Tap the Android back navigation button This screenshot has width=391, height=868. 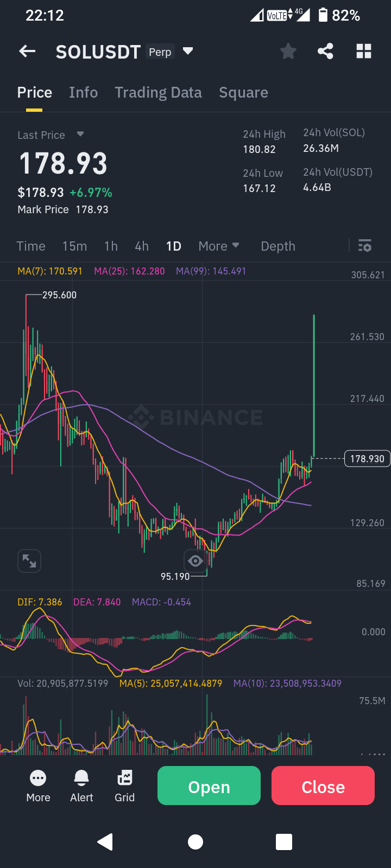105,841
